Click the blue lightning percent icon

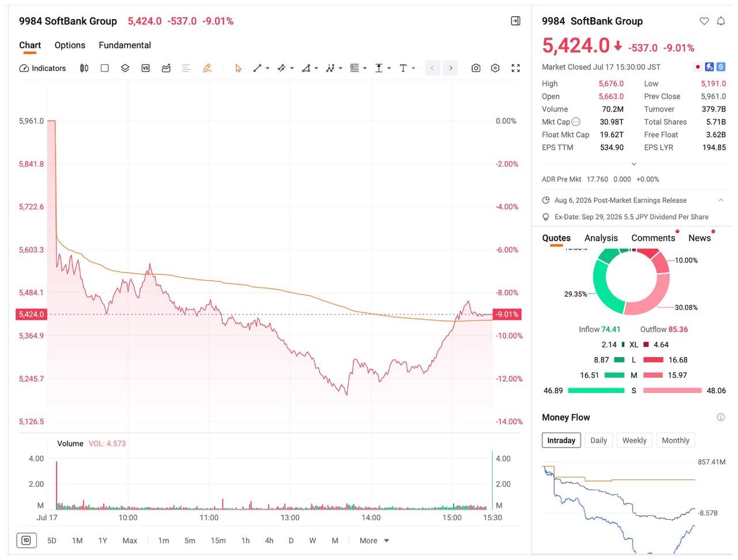tap(709, 67)
